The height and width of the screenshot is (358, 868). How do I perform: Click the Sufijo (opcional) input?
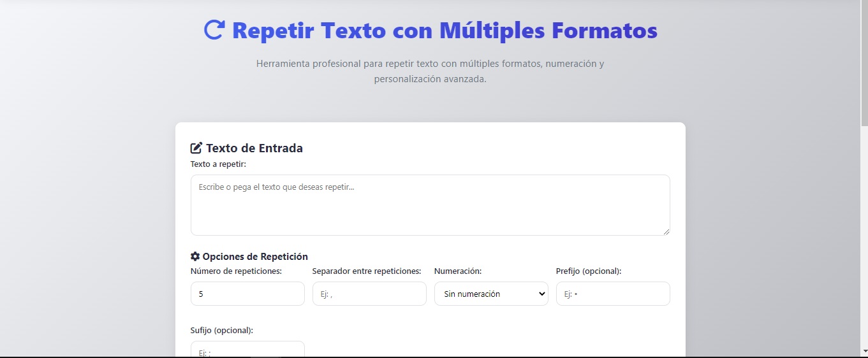[x=247, y=350]
